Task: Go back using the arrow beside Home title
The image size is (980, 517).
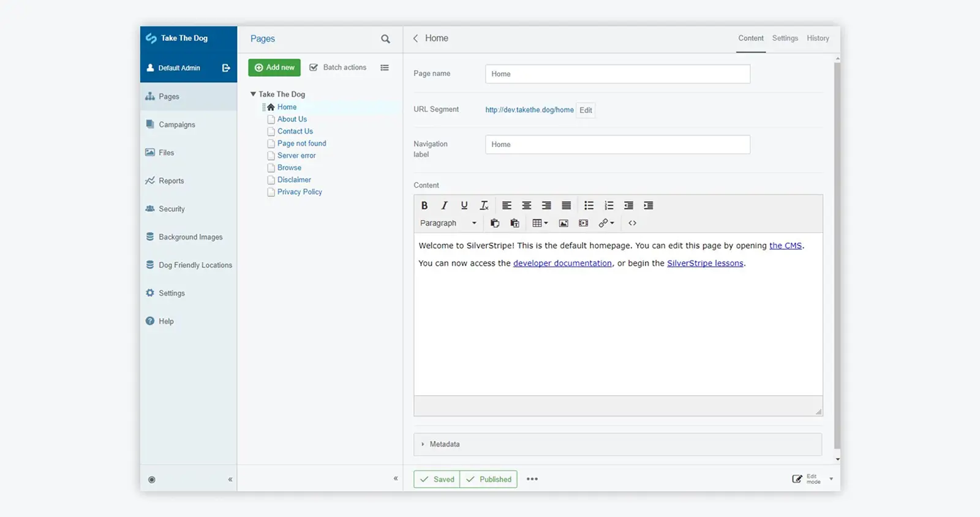Action: point(415,39)
